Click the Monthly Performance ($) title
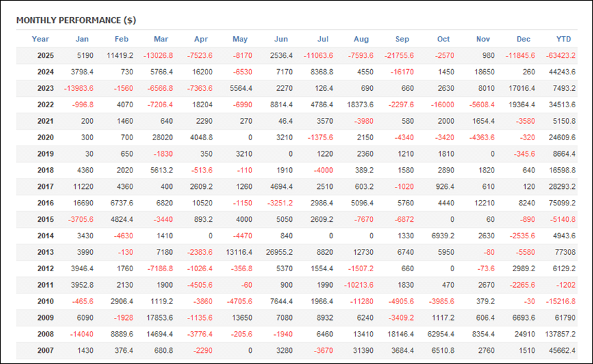Image resolution: width=593 pixels, height=364 pixels. 76,20
